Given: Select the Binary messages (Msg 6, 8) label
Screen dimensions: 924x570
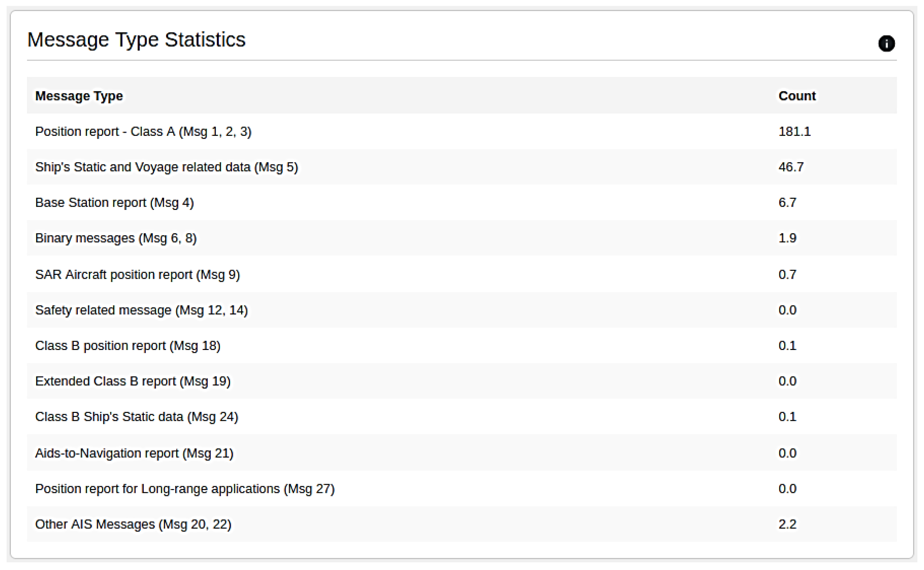Looking at the screenshot, I should (x=116, y=238).
